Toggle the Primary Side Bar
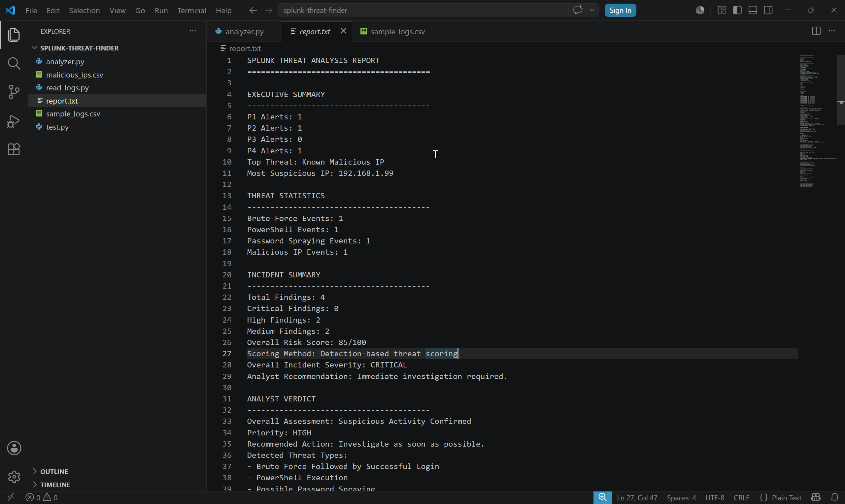Image resolution: width=845 pixels, height=504 pixels. click(737, 11)
